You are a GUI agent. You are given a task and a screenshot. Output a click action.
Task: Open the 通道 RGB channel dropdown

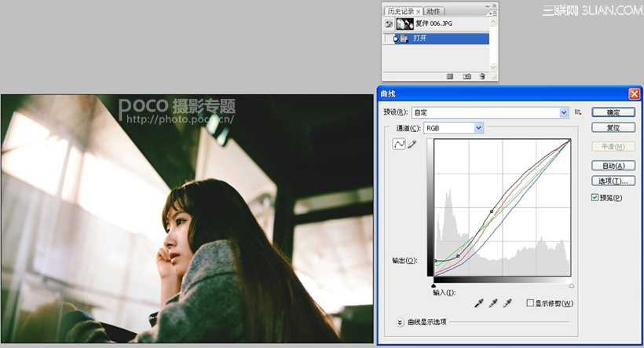(x=478, y=128)
